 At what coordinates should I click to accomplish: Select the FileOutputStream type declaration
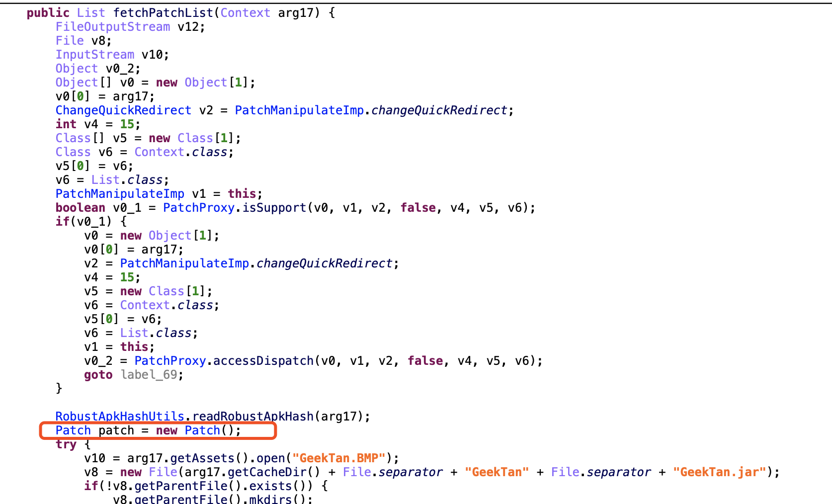[x=112, y=26]
